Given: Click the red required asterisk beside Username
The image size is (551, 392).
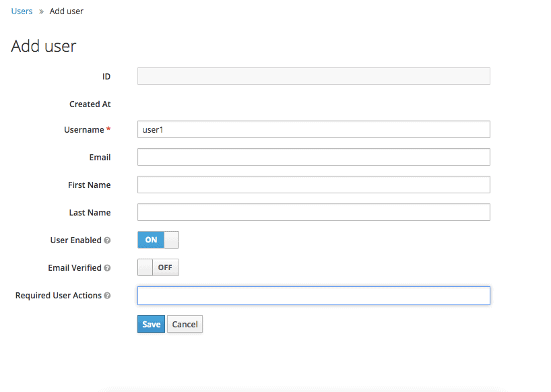Looking at the screenshot, I should 108,129.
